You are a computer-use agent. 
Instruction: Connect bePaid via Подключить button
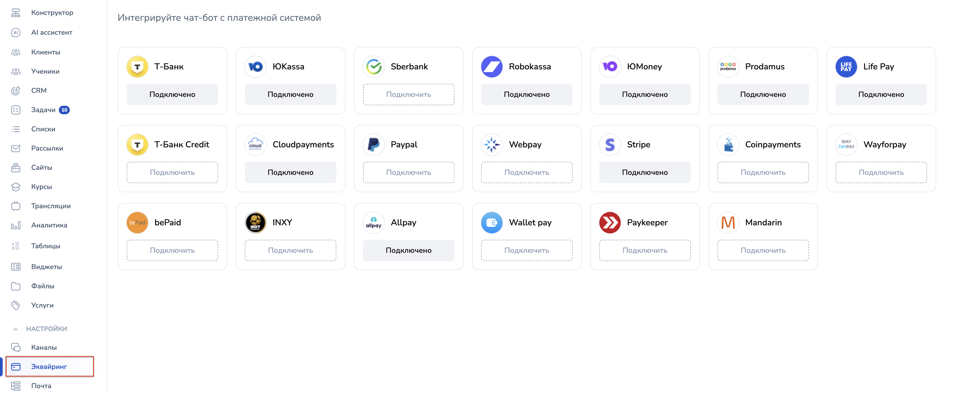point(172,250)
